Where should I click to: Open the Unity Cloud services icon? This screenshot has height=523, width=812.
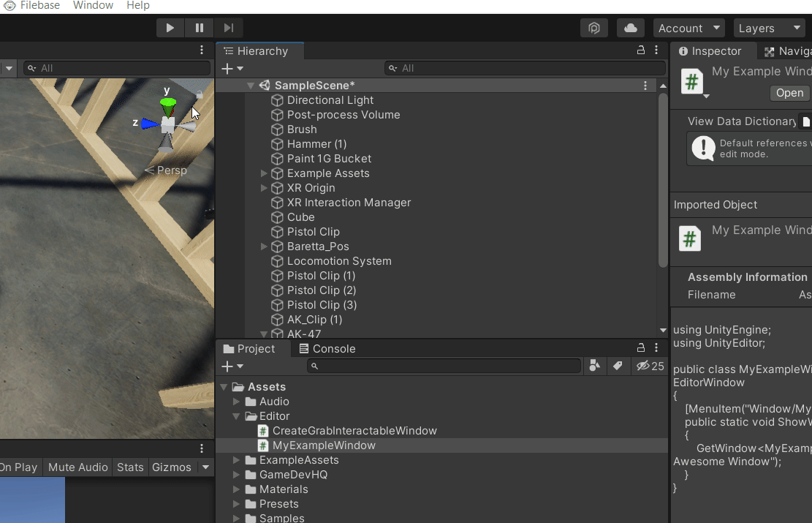(x=630, y=27)
